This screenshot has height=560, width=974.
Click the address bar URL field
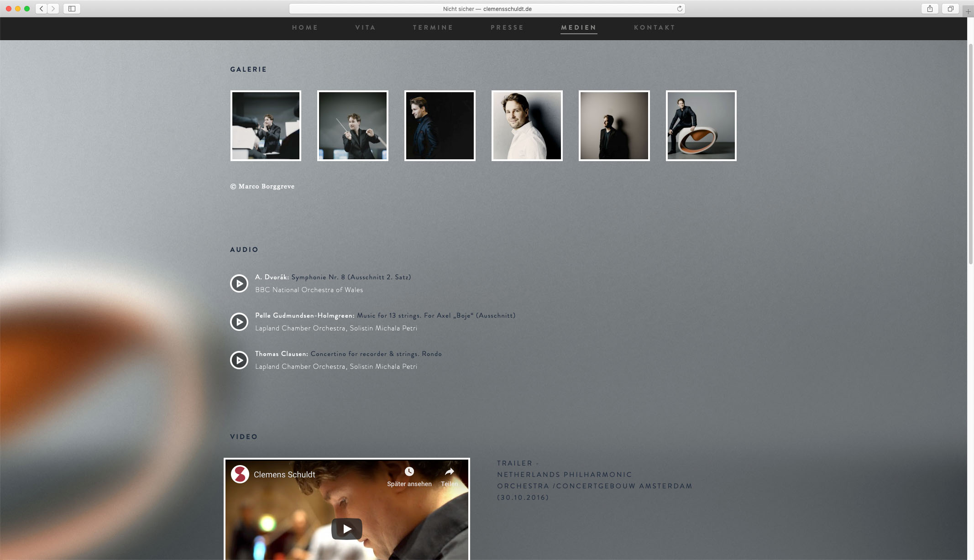click(487, 9)
